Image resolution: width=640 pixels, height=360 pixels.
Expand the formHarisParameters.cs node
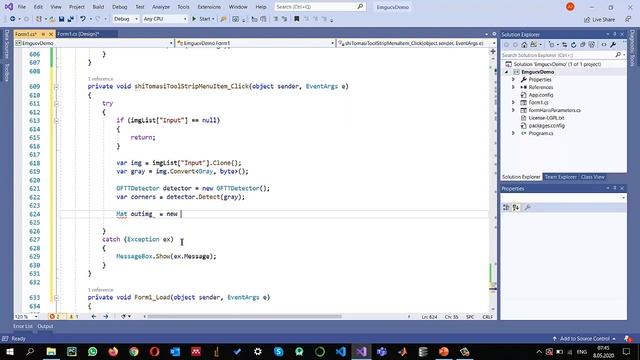click(513, 110)
